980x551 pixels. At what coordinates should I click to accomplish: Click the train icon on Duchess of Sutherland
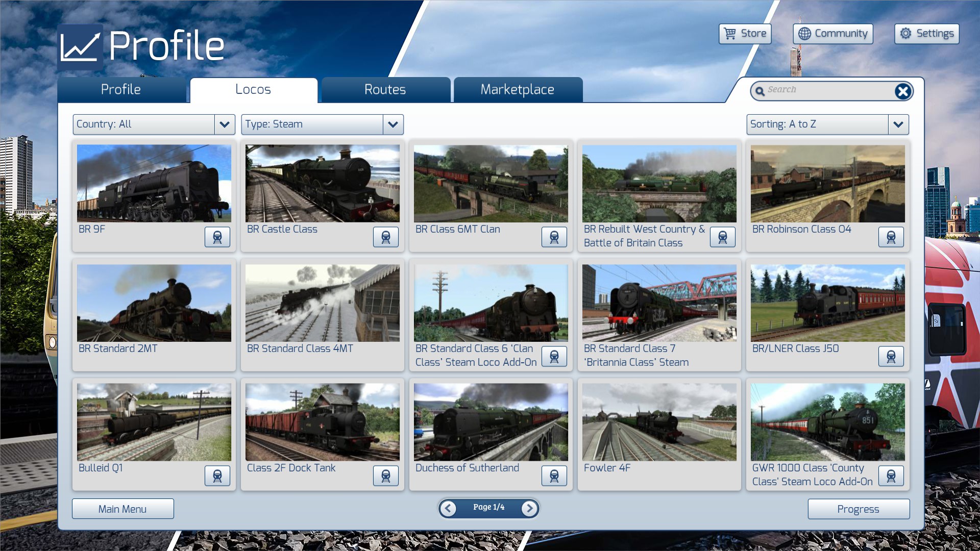[554, 476]
